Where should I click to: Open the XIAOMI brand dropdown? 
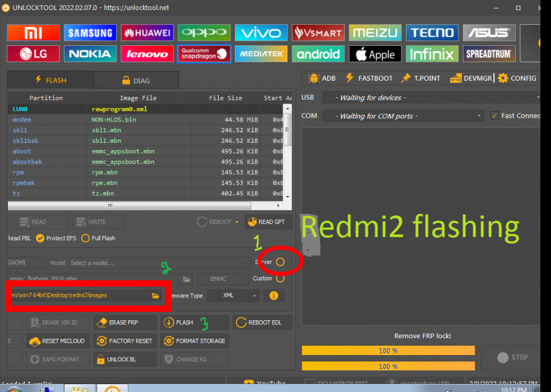[x=27, y=263]
